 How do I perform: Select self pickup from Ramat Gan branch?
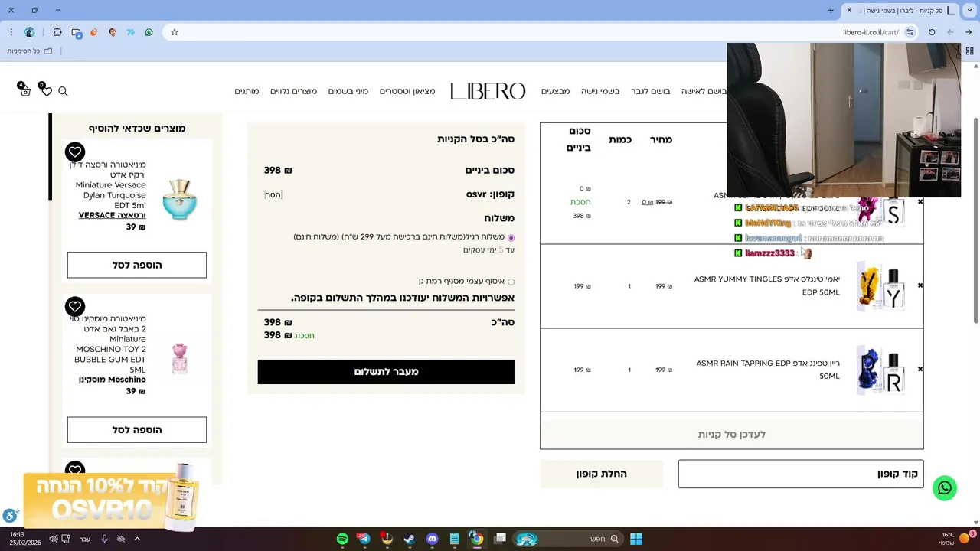click(x=511, y=282)
